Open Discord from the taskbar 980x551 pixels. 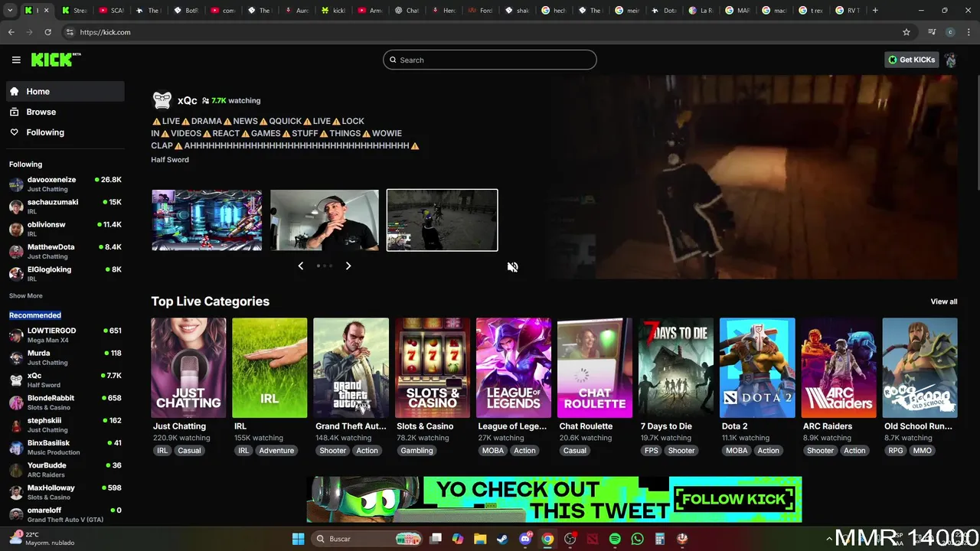click(525, 539)
